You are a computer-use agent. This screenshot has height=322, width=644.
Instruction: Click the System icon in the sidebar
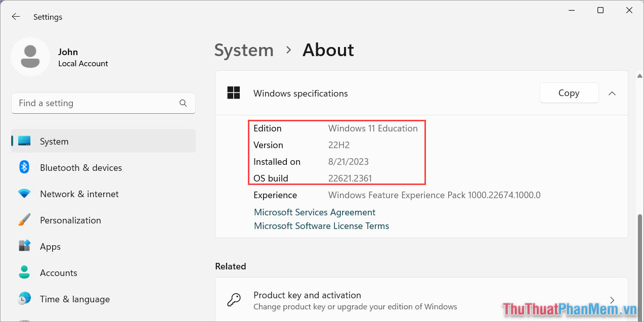point(24,141)
